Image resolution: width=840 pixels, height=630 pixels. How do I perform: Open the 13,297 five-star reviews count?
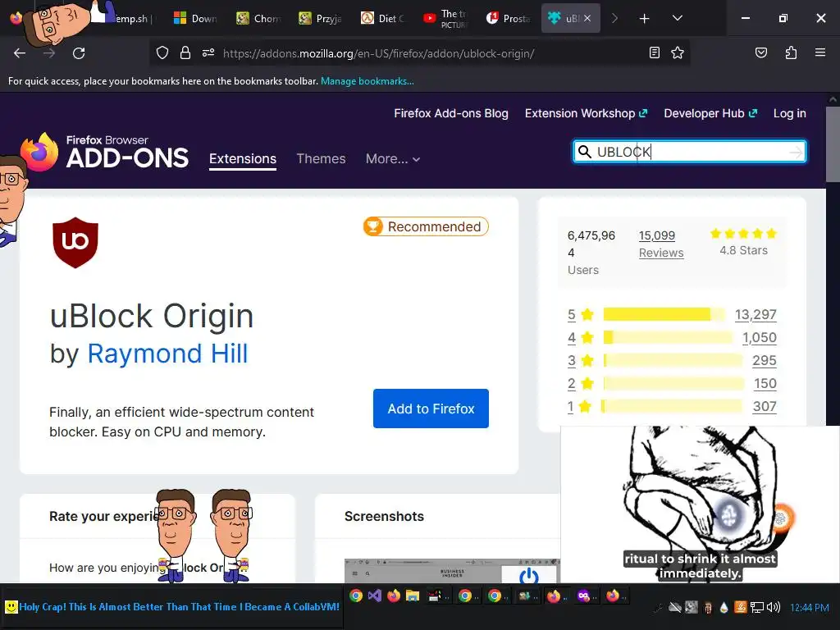756,314
